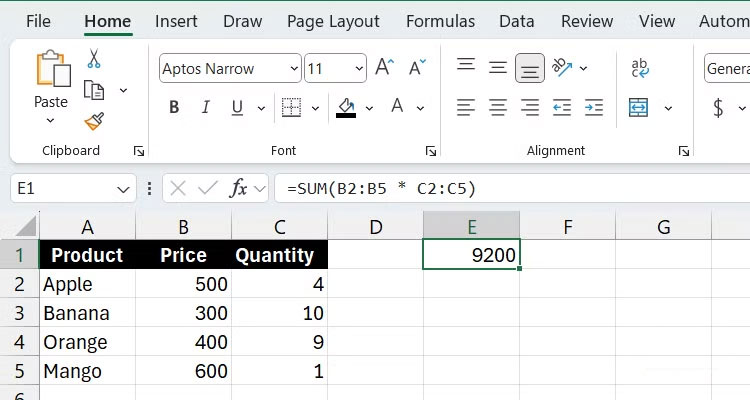This screenshot has width=750, height=400.
Task: Expand the Name Box dropdown
Action: [x=124, y=188]
